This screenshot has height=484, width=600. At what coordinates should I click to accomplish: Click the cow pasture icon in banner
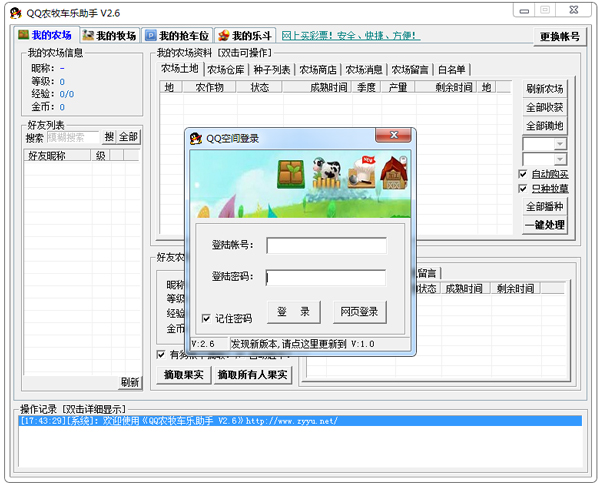coord(327,173)
